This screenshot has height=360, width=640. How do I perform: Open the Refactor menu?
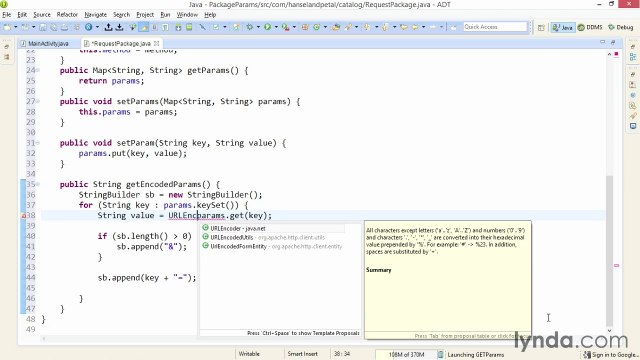pyautogui.click(x=67, y=15)
